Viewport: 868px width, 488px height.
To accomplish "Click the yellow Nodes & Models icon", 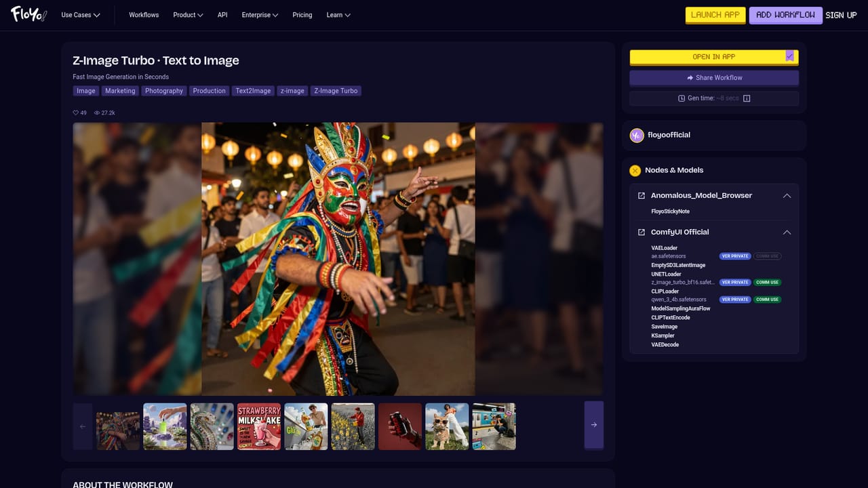I will tap(635, 170).
